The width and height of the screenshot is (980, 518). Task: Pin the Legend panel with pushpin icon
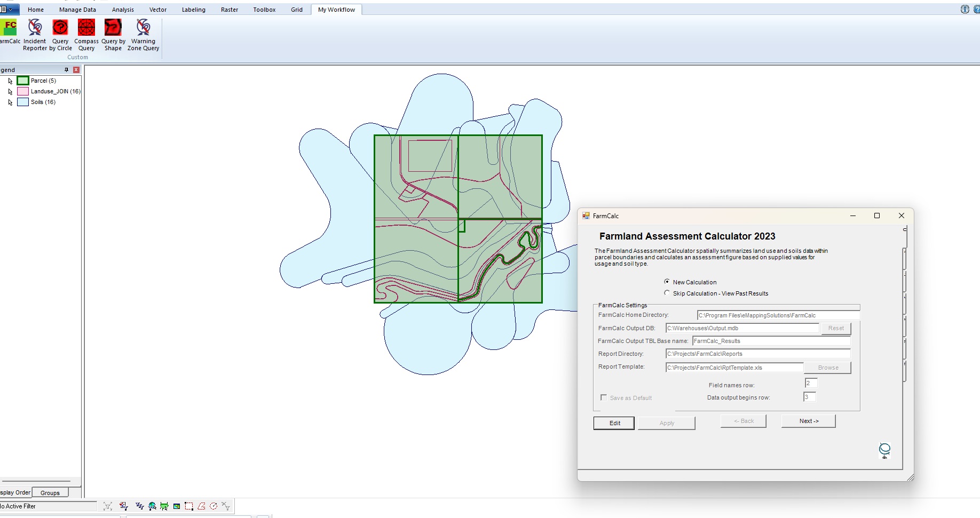point(66,70)
